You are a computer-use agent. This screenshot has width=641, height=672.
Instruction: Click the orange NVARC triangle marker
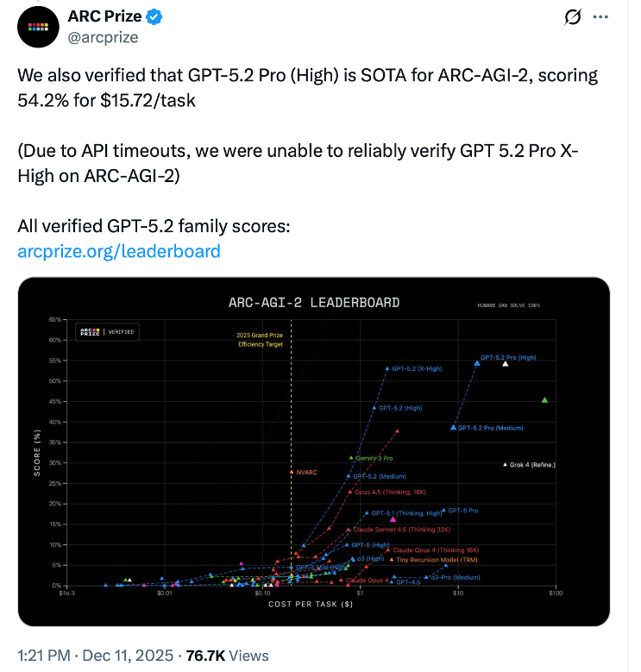coord(292,472)
